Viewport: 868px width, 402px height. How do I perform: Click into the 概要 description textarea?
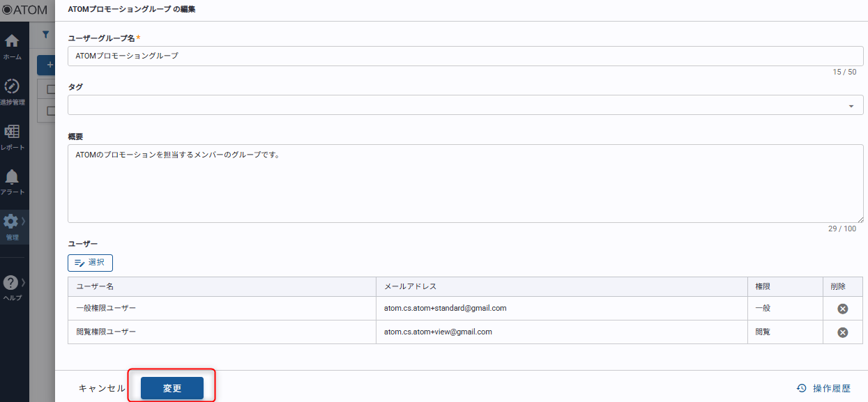click(465, 185)
